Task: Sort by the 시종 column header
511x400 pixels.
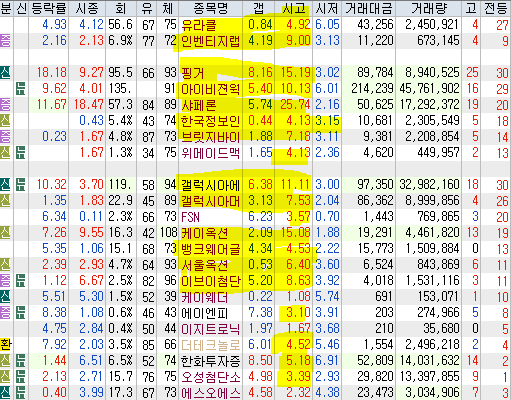Action: tap(87, 8)
